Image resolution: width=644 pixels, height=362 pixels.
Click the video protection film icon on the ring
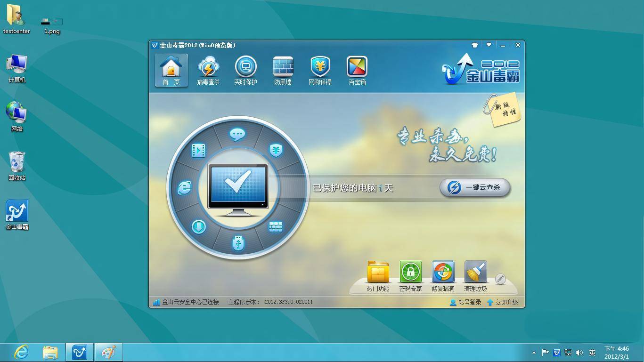(x=198, y=150)
